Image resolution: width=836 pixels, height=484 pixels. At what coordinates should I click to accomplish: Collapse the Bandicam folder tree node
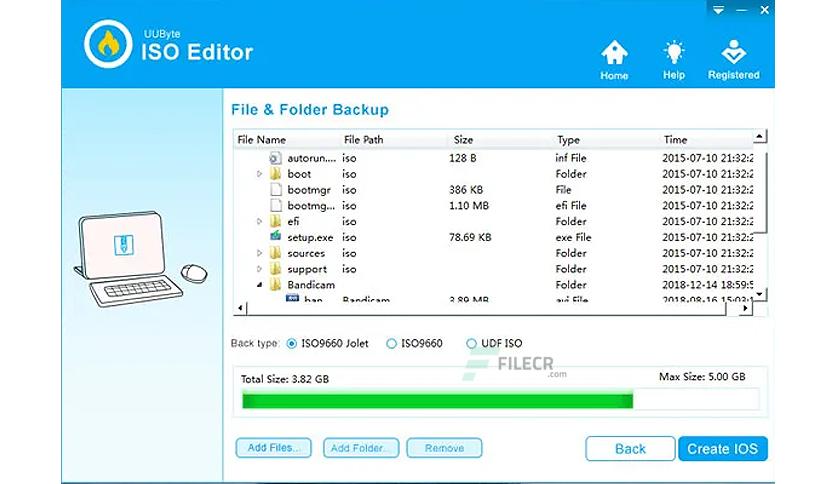(x=260, y=285)
